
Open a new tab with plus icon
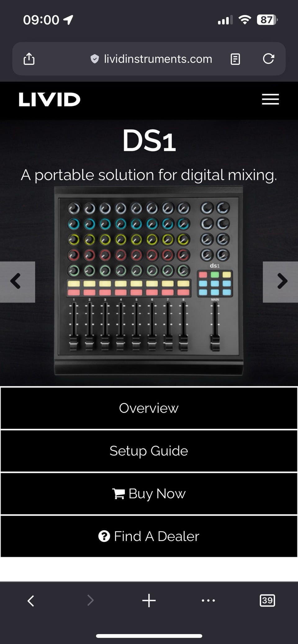click(x=149, y=601)
